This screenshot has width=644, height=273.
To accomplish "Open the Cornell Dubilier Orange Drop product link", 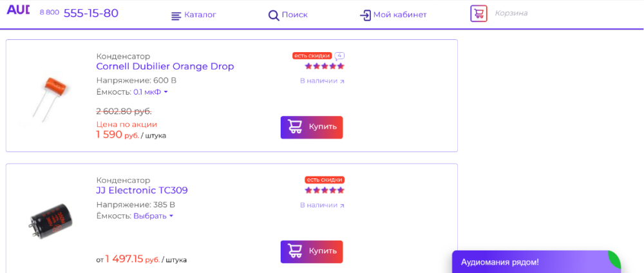I will [165, 66].
